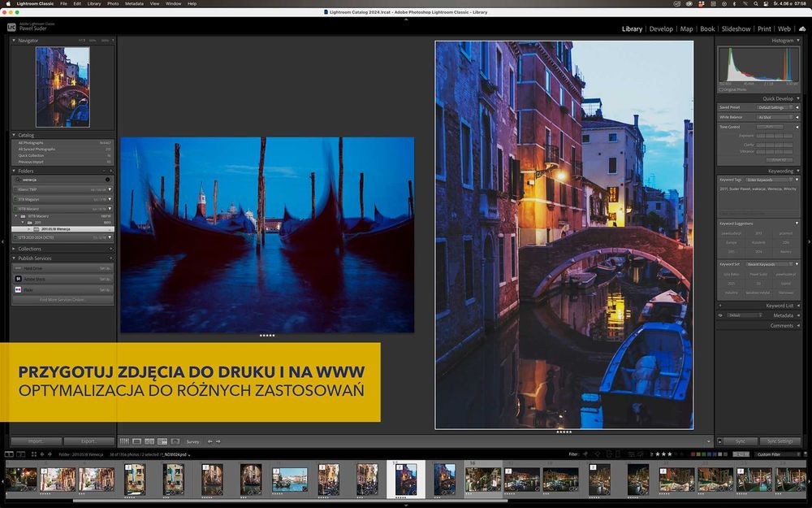Collapse the Folders panel
This screenshot has height=508, width=812.
[14, 171]
